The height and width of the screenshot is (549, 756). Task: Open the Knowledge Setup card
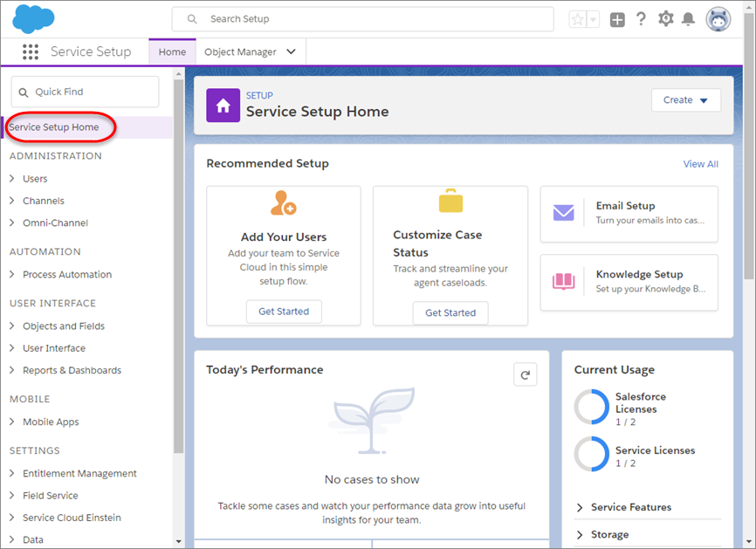[x=629, y=283]
